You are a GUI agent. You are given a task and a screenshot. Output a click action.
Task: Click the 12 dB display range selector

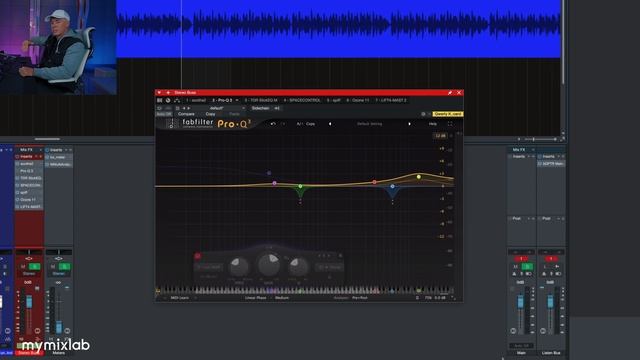(440, 136)
